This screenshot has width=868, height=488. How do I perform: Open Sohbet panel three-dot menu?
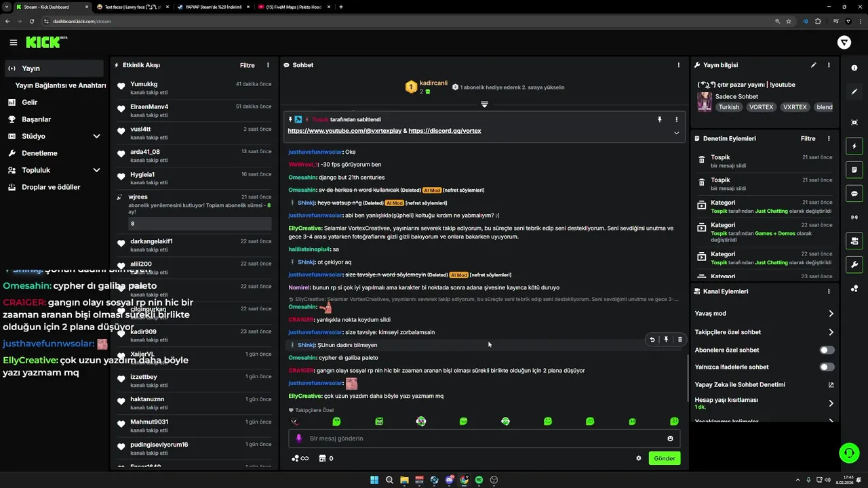click(x=678, y=65)
